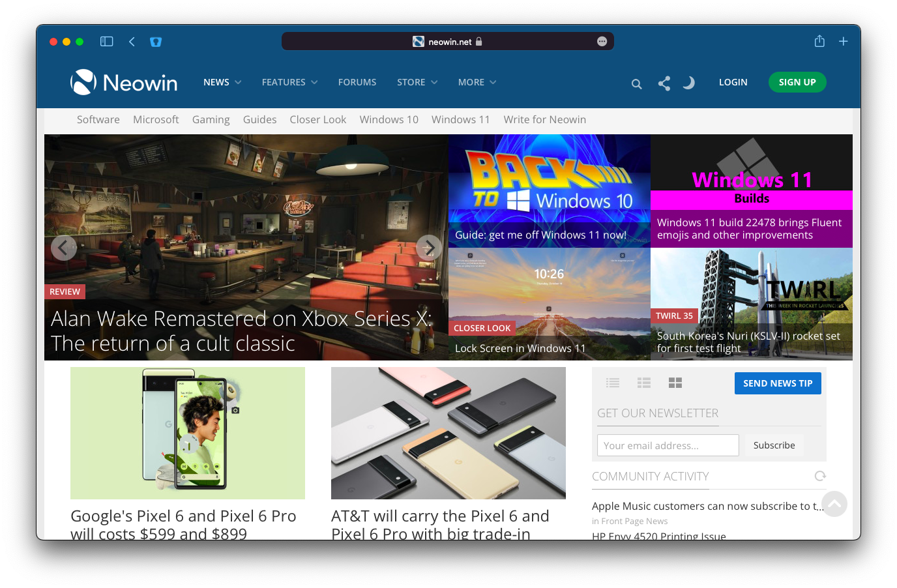Click the lock icon in address bar
This screenshot has width=897, height=588.
click(479, 42)
